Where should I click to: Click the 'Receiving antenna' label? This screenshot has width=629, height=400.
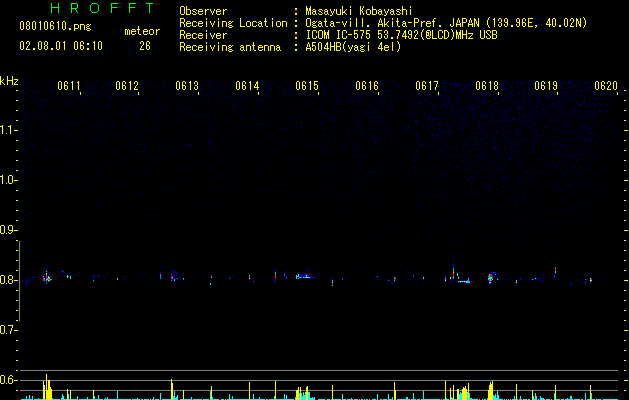point(230,47)
